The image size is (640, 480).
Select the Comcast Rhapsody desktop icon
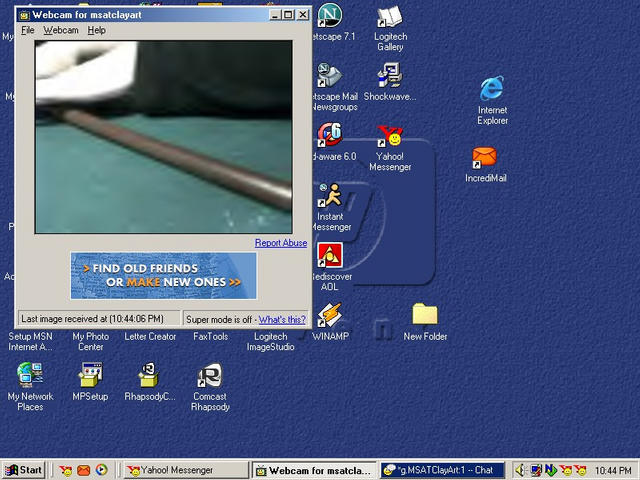point(210,375)
